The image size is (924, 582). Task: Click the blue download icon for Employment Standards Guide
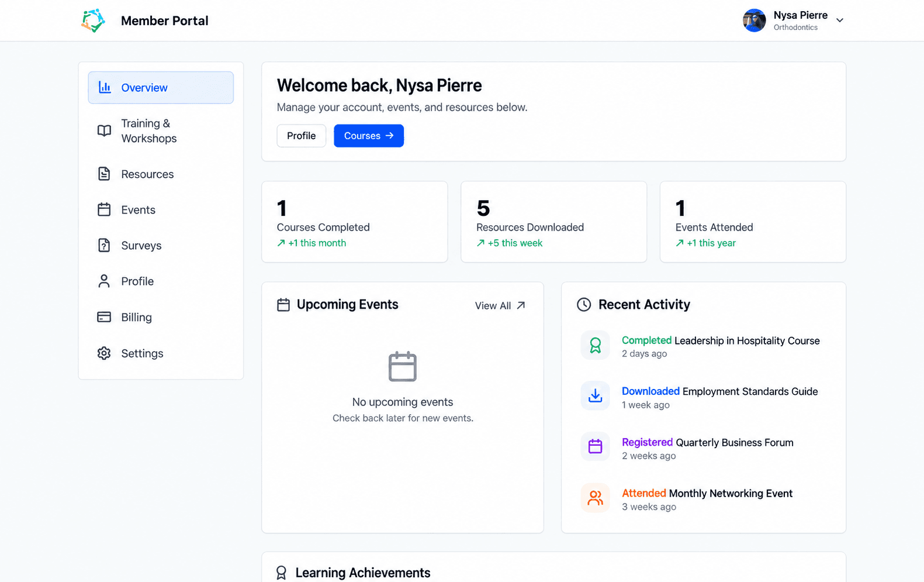pyautogui.click(x=596, y=396)
